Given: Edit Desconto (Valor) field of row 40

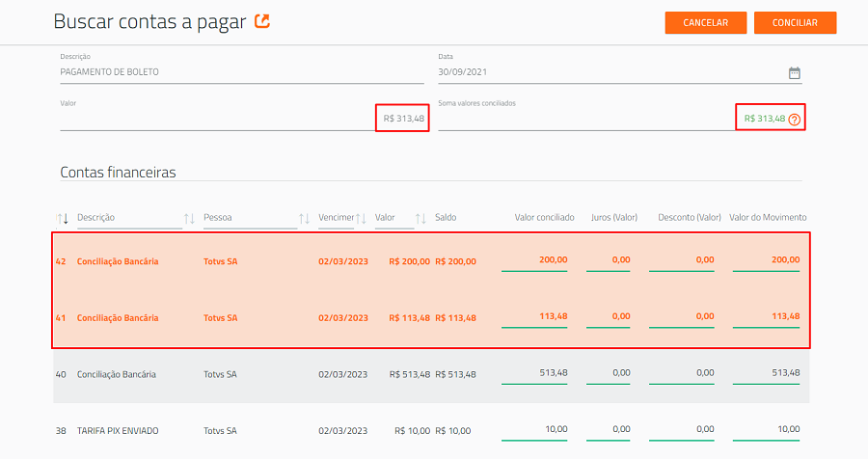Looking at the screenshot, I should pyautogui.click(x=682, y=373).
